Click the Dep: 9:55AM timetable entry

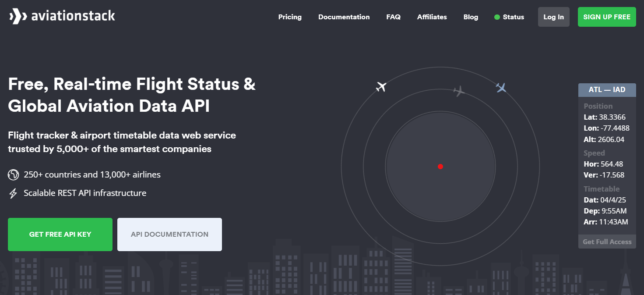point(606,211)
